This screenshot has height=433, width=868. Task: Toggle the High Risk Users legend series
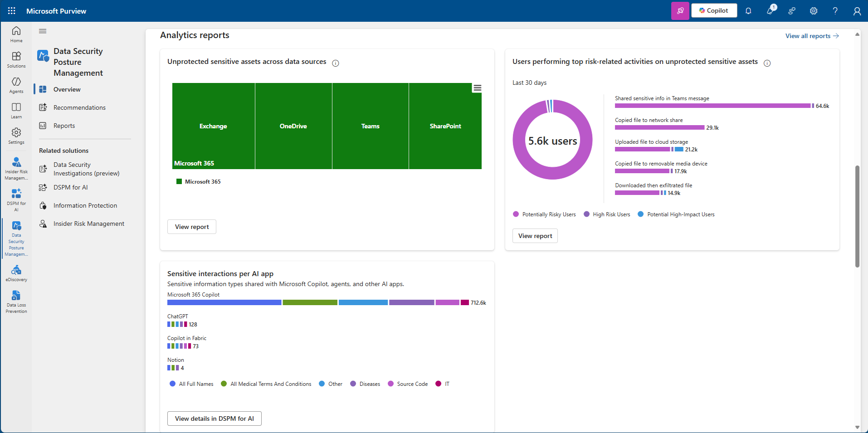(x=607, y=214)
